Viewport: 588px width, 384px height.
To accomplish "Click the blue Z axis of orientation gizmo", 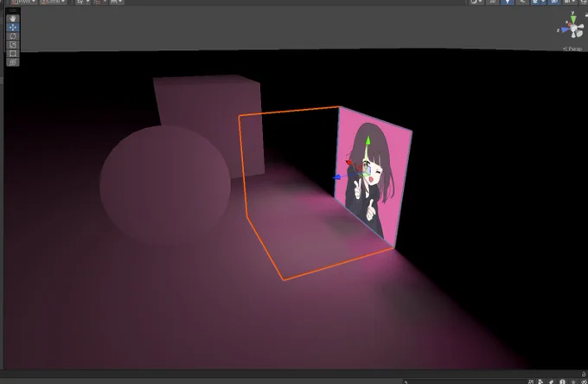I will 563,30.
